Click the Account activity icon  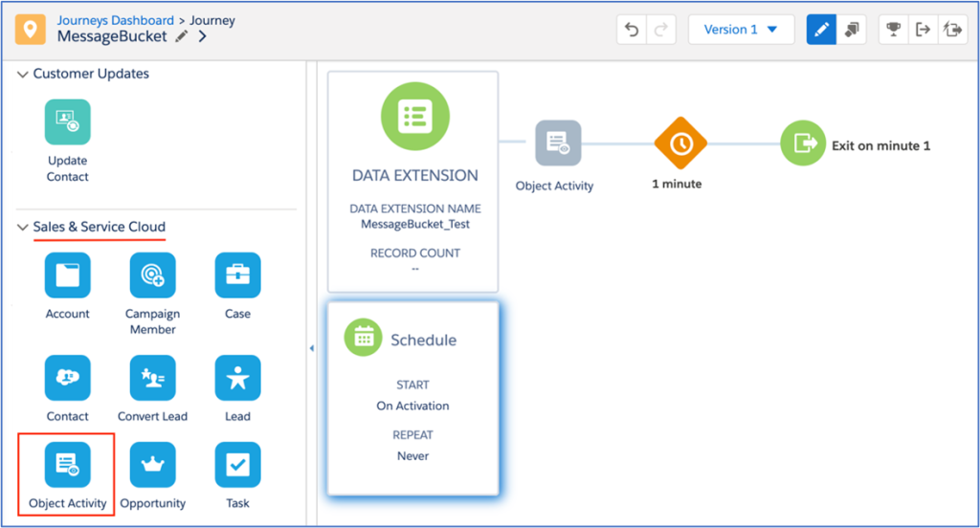coord(67,275)
